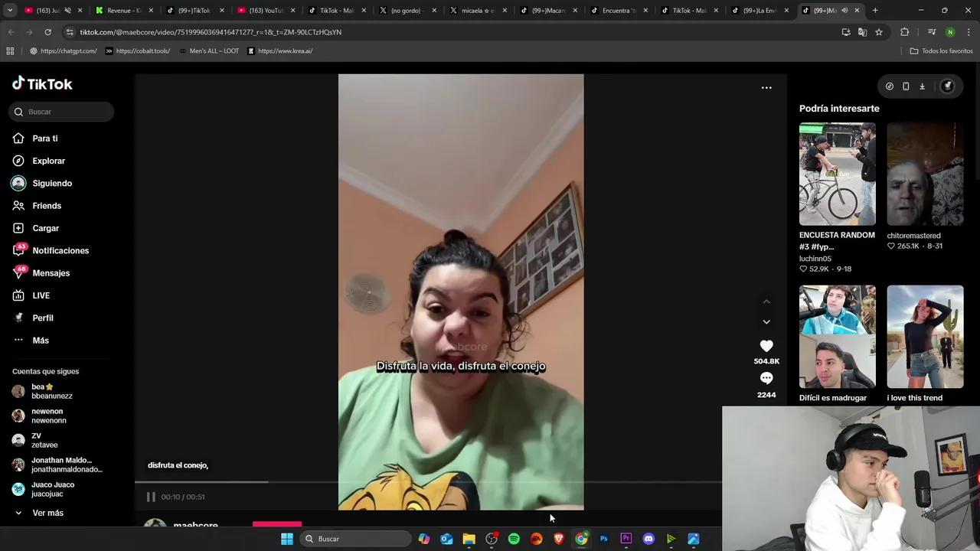Click the download desktop app icon
The image size is (980, 551).
pos(922,86)
